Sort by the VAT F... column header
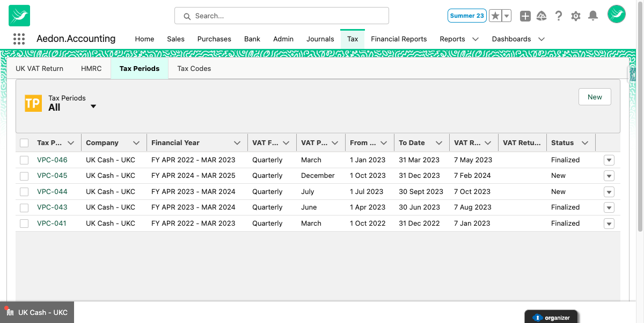This screenshot has height=323, width=644. click(265, 143)
